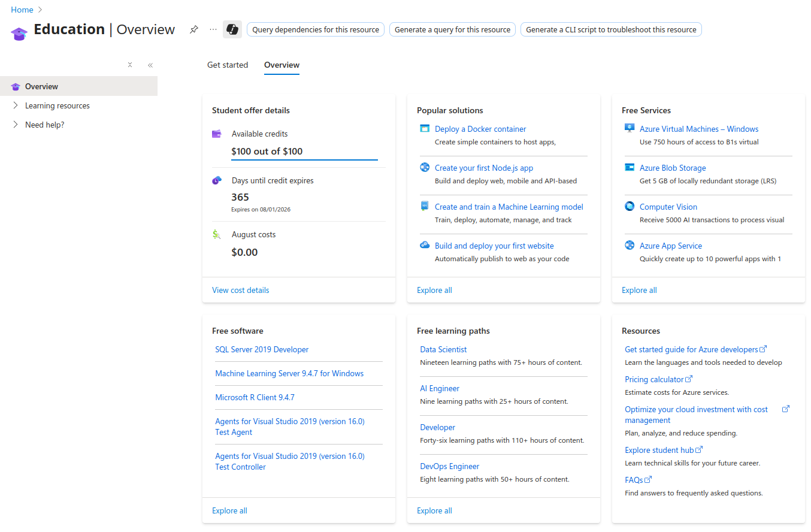Click Explore all under Free software
The width and height of the screenshot is (811, 532).
tap(229, 510)
